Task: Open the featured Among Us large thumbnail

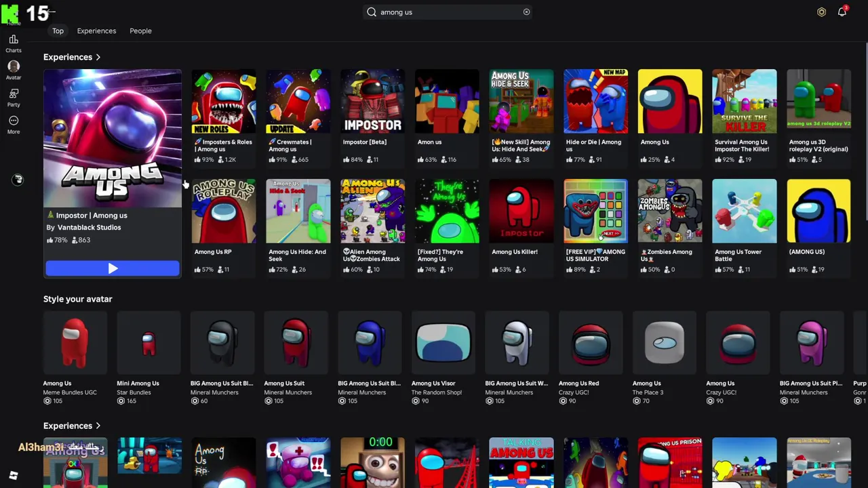Action: tap(113, 138)
